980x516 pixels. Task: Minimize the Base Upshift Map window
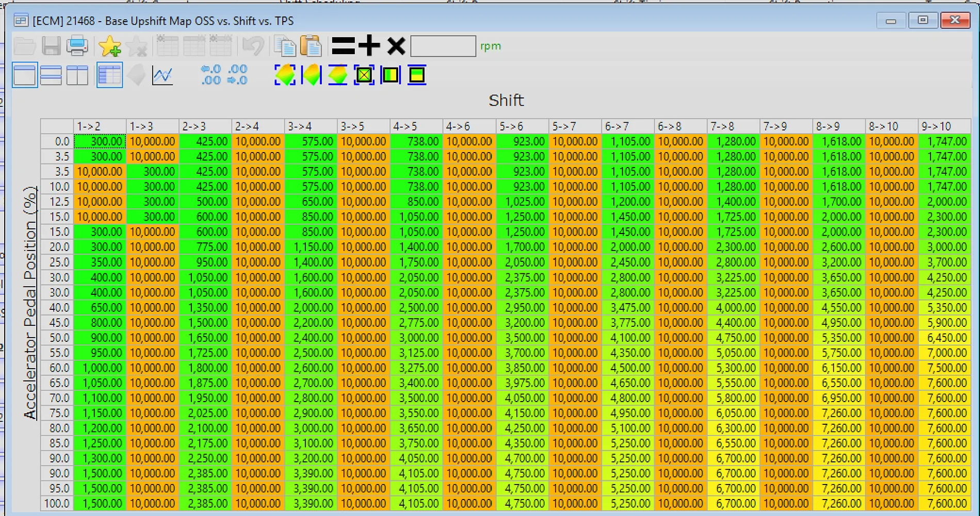pyautogui.click(x=891, y=21)
